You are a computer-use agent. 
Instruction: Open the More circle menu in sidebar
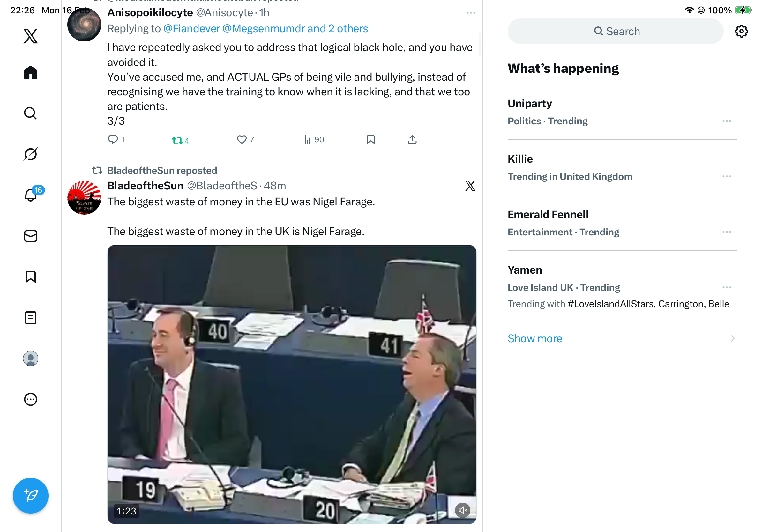tap(31, 399)
